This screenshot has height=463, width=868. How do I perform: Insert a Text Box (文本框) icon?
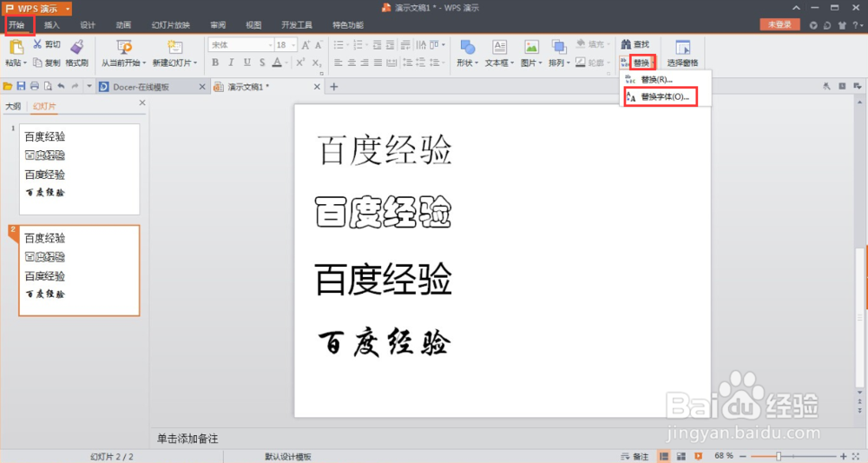click(x=500, y=47)
